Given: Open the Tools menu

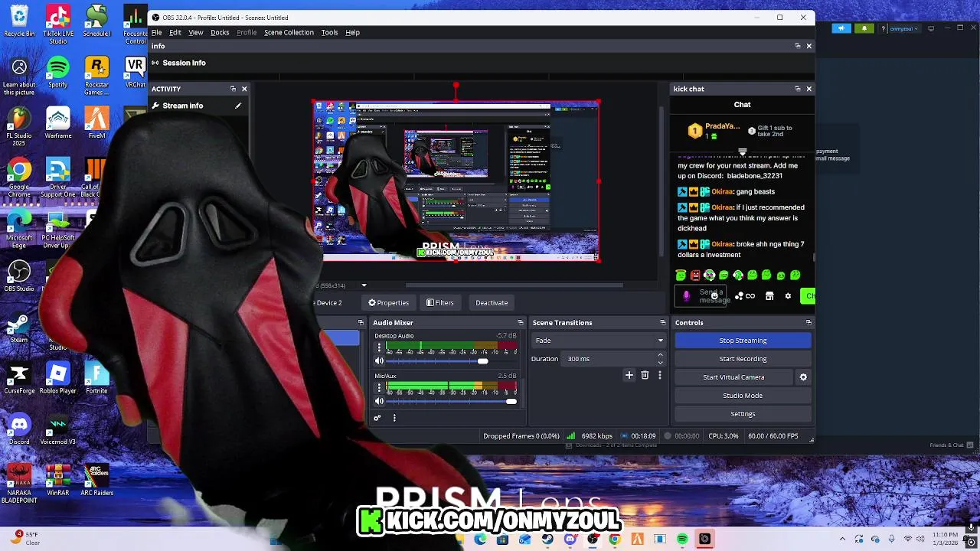Looking at the screenshot, I should click(x=329, y=32).
